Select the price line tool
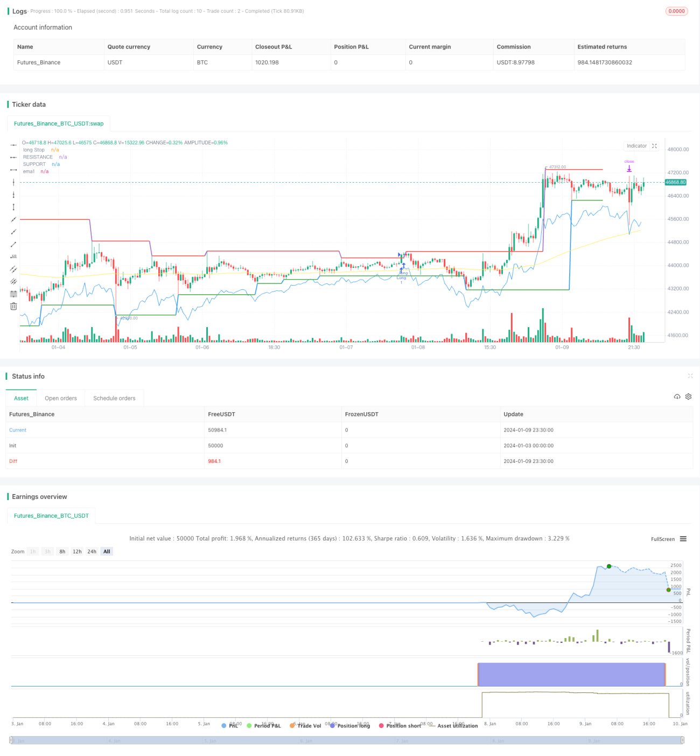This screenshot has height=756, width=700. 13,256
